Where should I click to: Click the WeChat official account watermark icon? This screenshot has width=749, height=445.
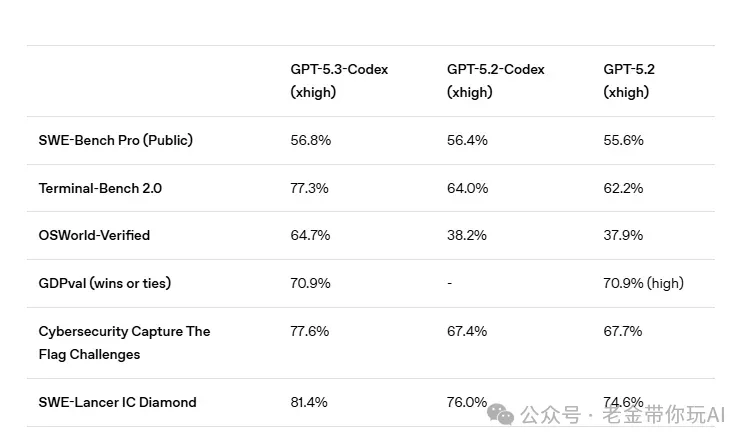pos(501,414)
